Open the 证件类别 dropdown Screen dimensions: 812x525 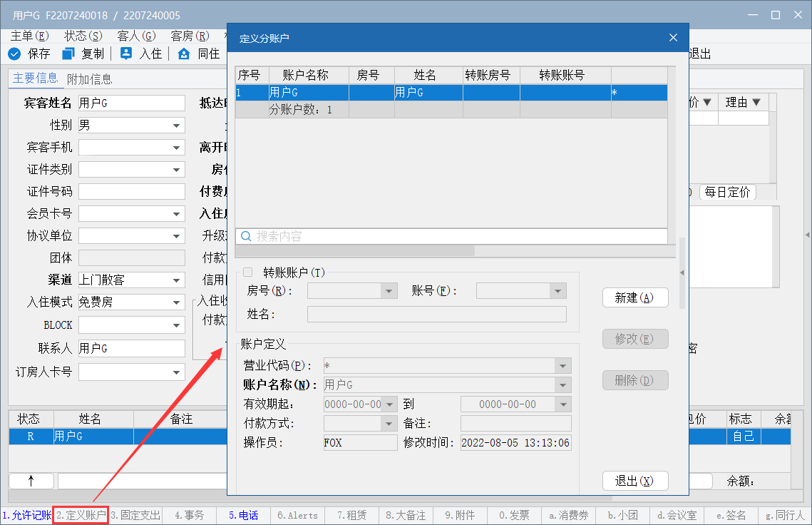tap(176, 170)
